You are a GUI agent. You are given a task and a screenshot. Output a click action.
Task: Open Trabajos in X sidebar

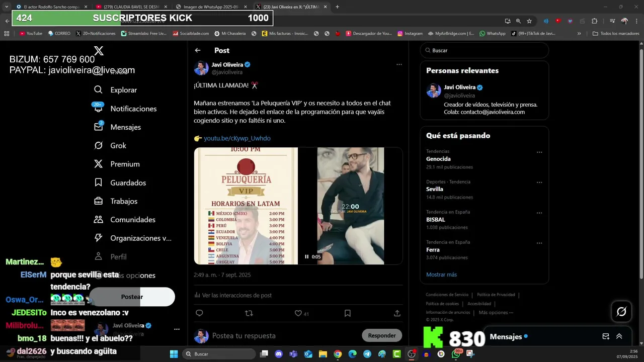point(116,201)
